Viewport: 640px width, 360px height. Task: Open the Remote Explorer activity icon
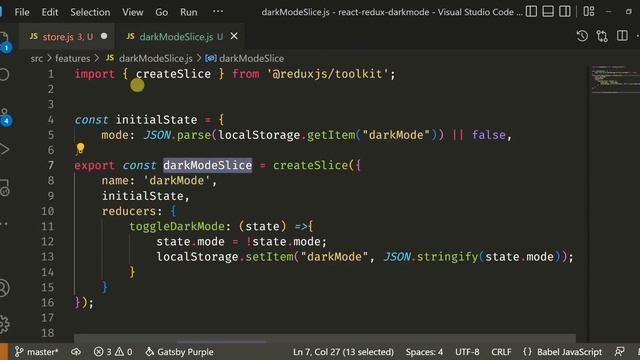pos(4,187)
